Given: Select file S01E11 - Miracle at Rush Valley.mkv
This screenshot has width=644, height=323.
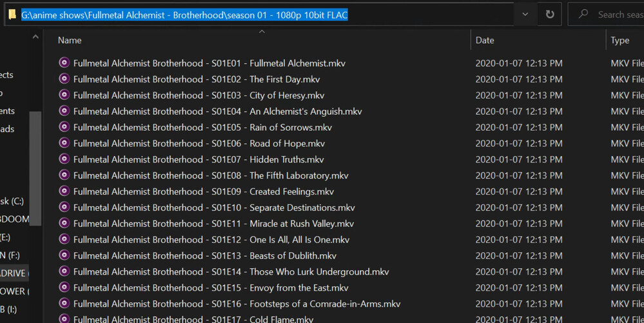Looking at the screenshot, I should 213,224.
